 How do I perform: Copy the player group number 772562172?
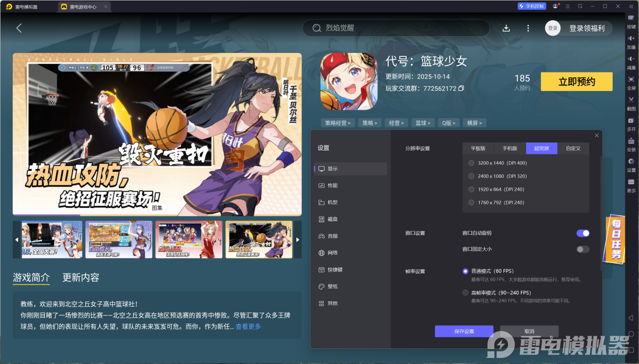point(461,89)
